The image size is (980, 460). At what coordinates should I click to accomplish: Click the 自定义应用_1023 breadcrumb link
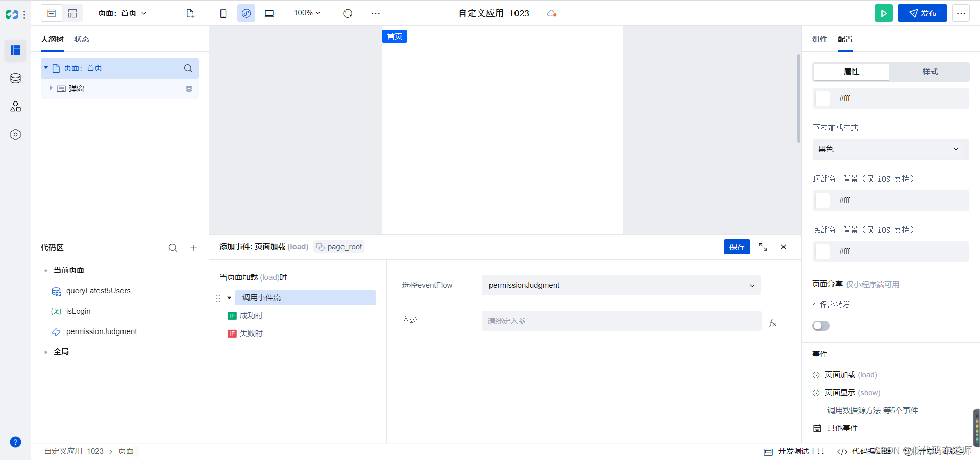74,451
